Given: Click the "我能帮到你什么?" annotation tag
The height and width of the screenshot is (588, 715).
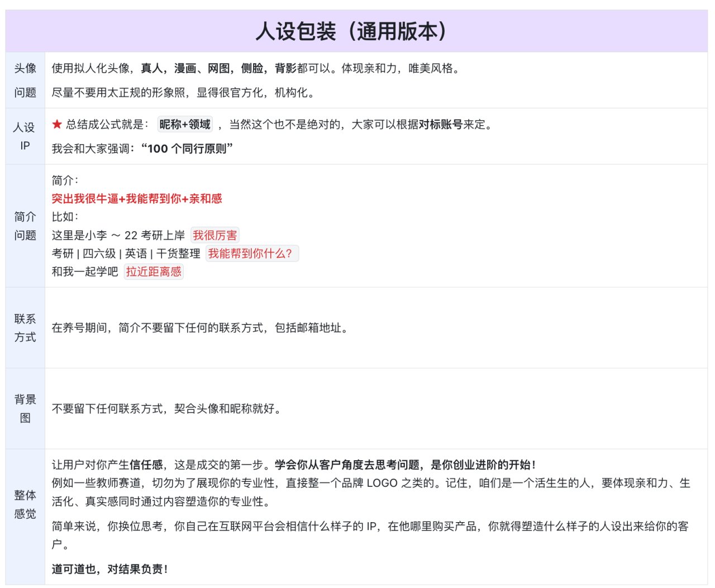Looking at the screenshot, I should 252,254.
